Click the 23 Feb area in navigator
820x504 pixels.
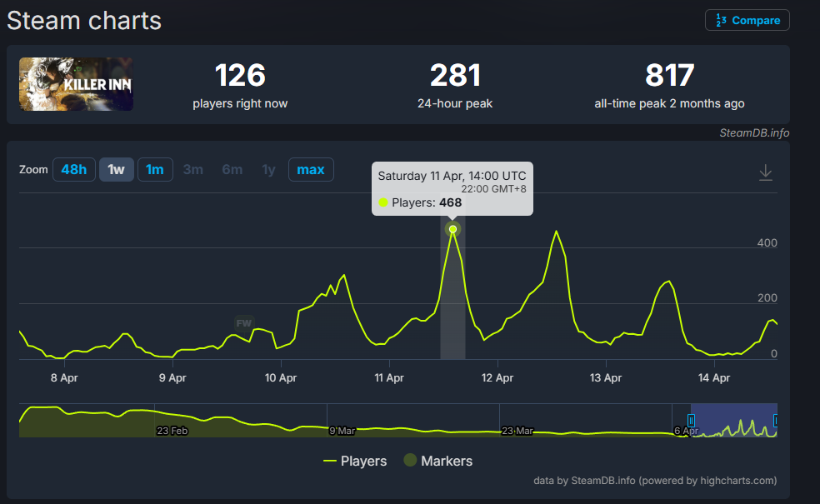tap(174, 431)
